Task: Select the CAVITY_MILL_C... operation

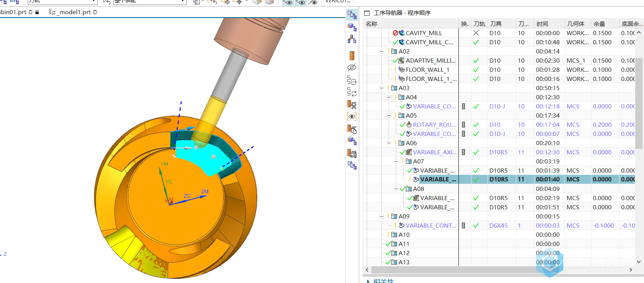Action: (x=429, y=42)
